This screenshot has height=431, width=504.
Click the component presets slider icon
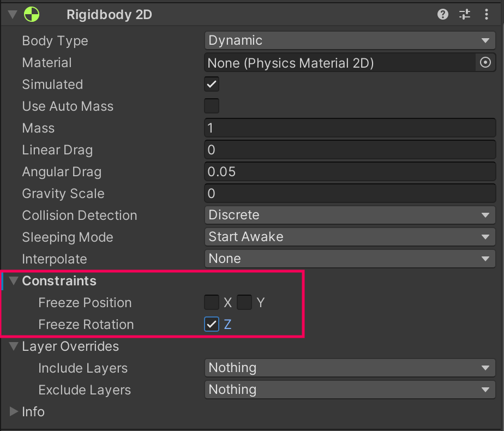465,15
